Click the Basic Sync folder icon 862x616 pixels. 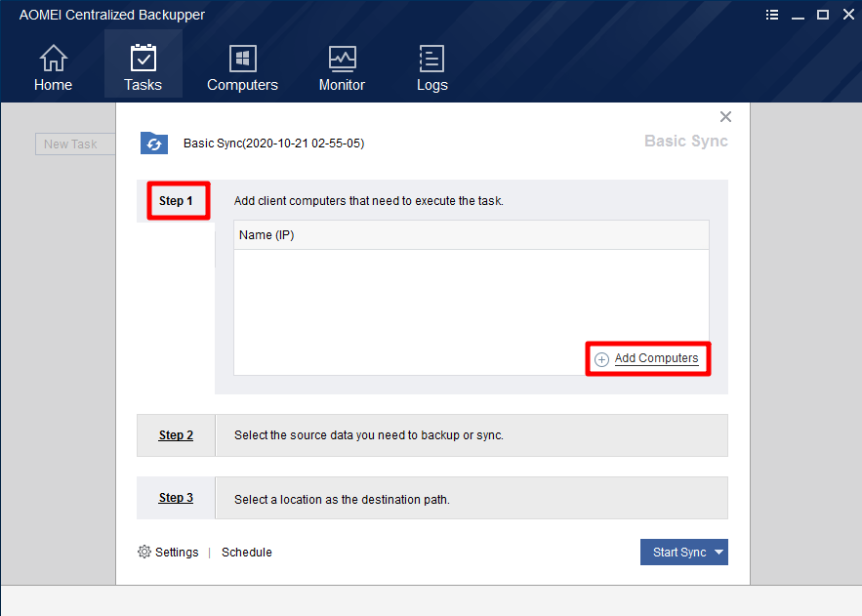[154, 143]
